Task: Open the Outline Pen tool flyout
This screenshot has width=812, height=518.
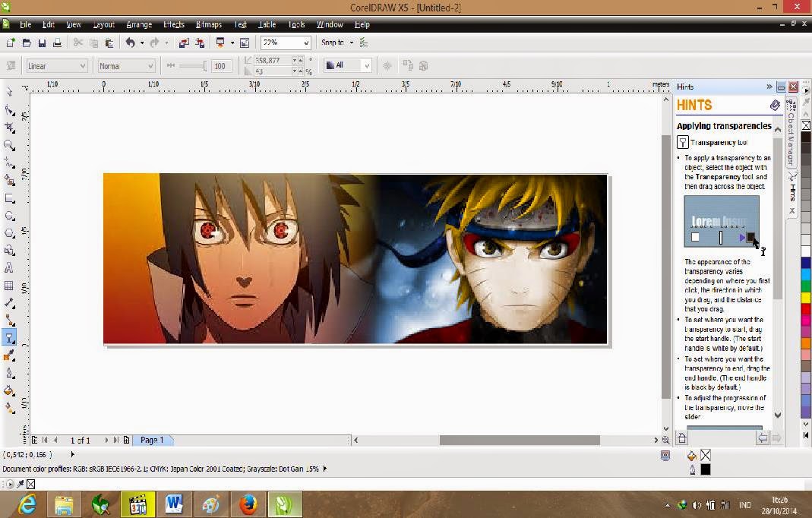Action: pyautogui.click(x=9, y=373)
